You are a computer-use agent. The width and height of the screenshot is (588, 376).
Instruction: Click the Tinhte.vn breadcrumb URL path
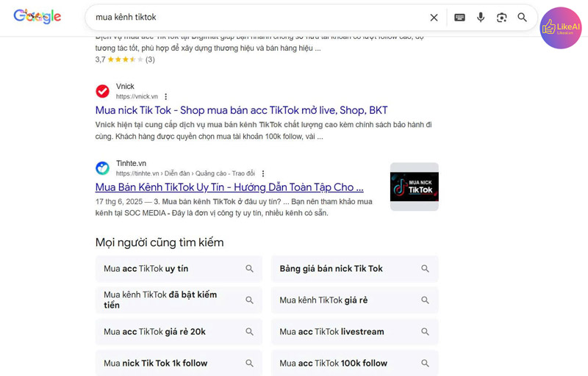click(185, 173)
